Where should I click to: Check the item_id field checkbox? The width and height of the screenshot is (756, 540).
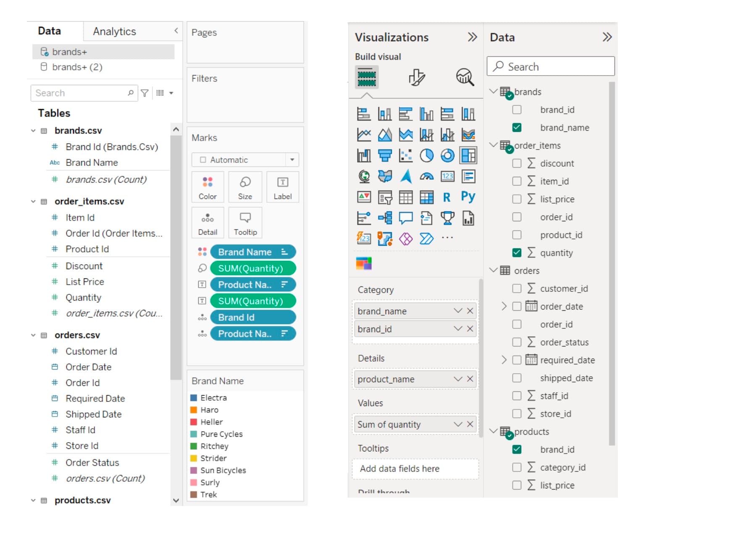click(x=517, y=181)
